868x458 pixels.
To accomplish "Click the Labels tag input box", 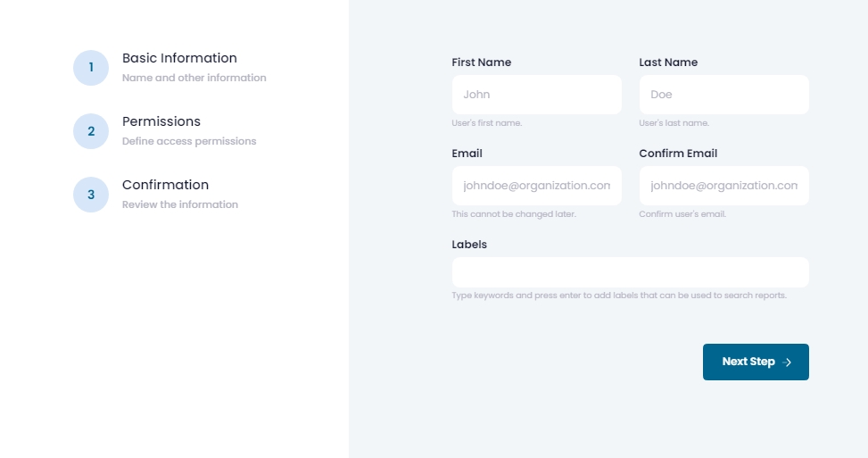I will point(630,272).
